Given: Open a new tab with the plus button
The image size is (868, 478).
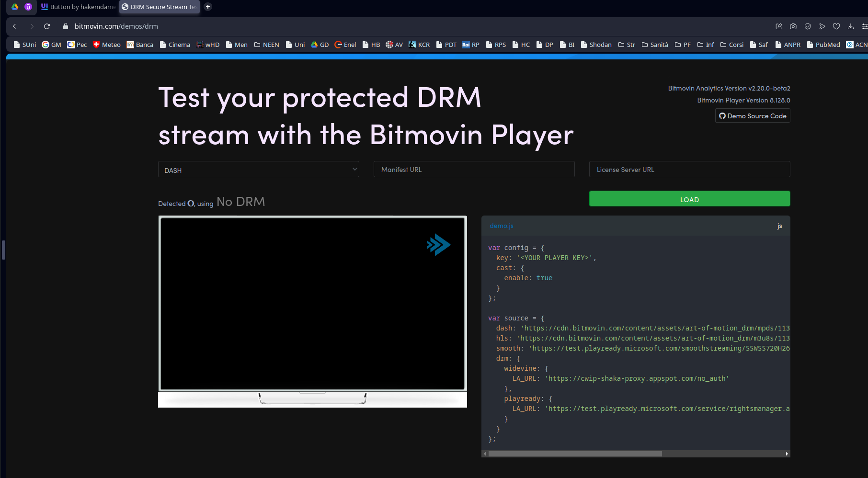Looking at the screenshot, I should pos(208,7).
